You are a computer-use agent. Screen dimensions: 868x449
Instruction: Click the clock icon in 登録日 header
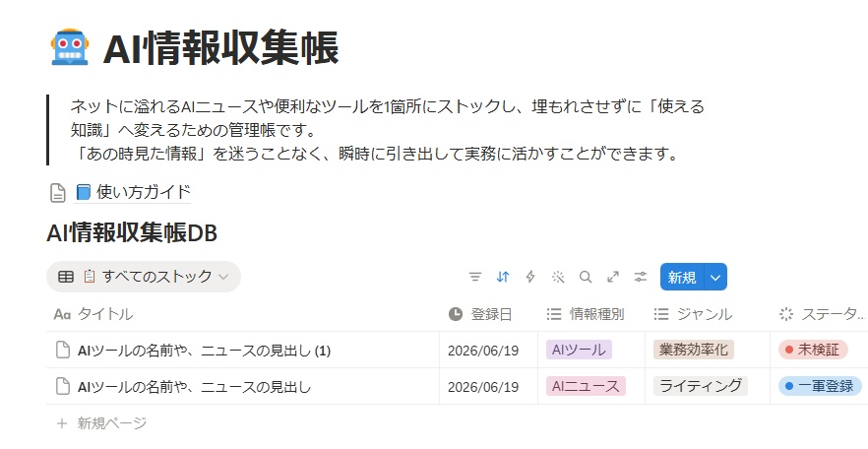[456, 314]
